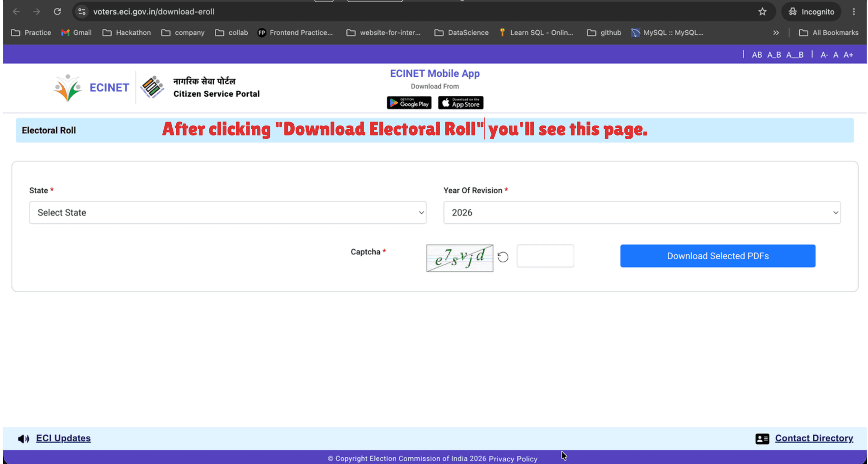Open MySQL bookmark
The height and width of the screenshot is (464, 868).
[x=667, y=33]
